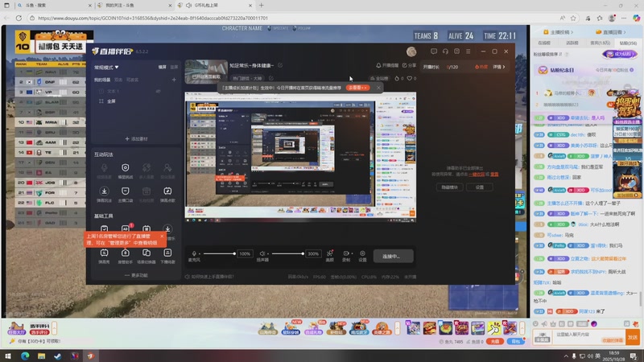The width and height of the screenshot is (644, 362).
Task: Refresh the browser page
Action: click(19, 18)
